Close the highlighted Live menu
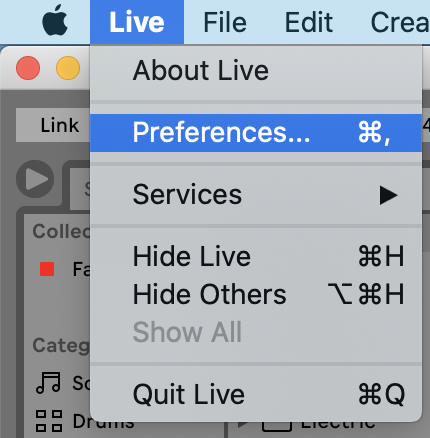This screenshot has height=438, width=430. coord(137,22)
